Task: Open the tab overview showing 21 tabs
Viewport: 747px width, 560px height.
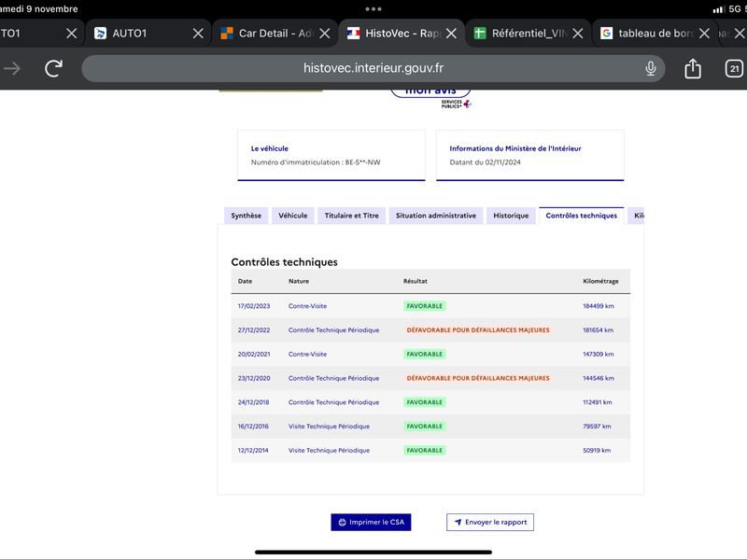Action: click(734, 68)
